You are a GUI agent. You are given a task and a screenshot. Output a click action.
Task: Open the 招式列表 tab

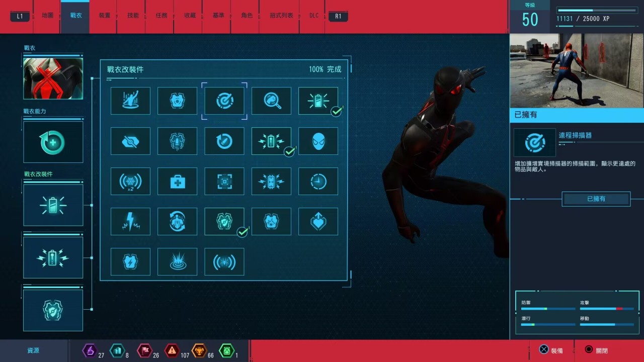pyautogui.click(x=281, y=16)
